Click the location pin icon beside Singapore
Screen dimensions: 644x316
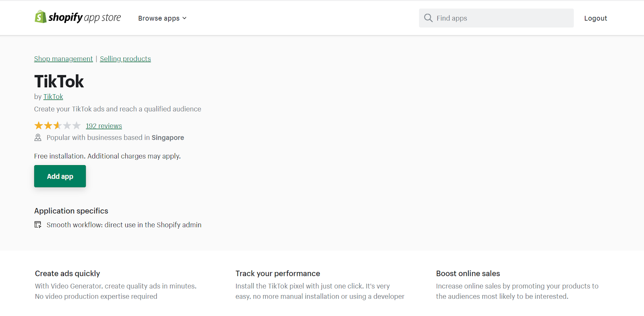pyautogui.click(x=38, y=138)
